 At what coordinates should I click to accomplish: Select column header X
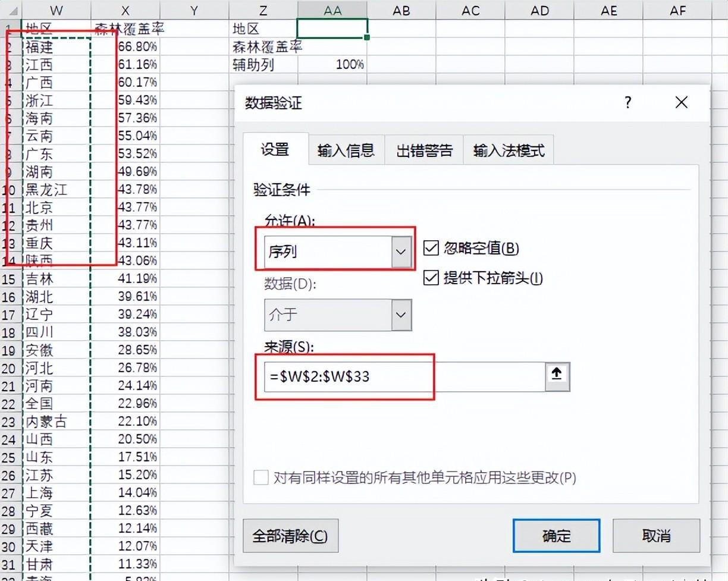[x=125, y=10]
